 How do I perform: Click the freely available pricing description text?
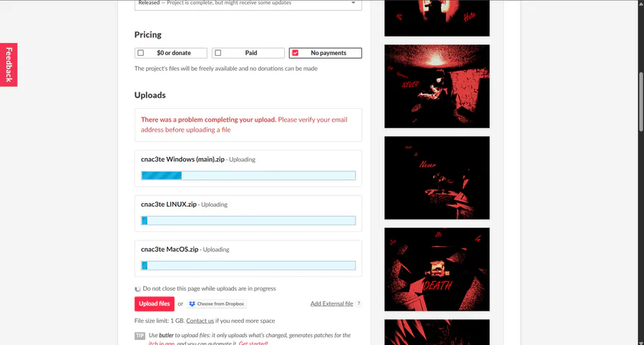[x=226, y=69]
